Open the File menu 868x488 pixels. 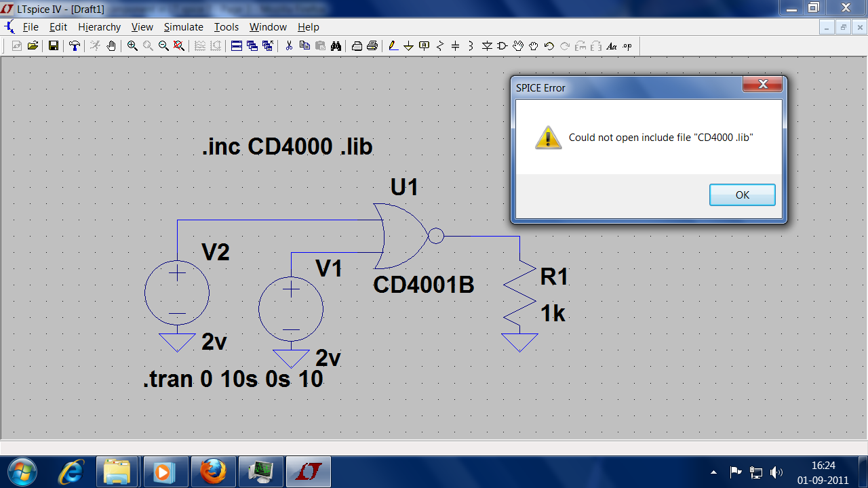coord(31,27)
